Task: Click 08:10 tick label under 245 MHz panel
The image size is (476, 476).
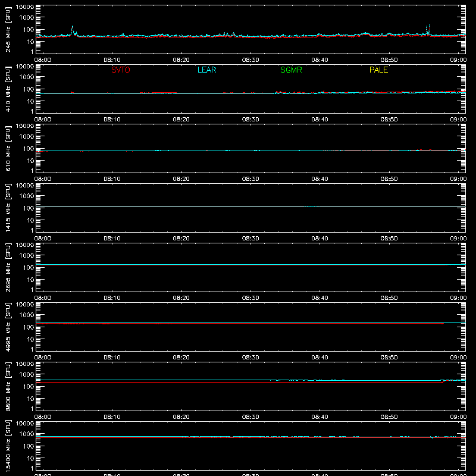Action: tap(112, 60)
